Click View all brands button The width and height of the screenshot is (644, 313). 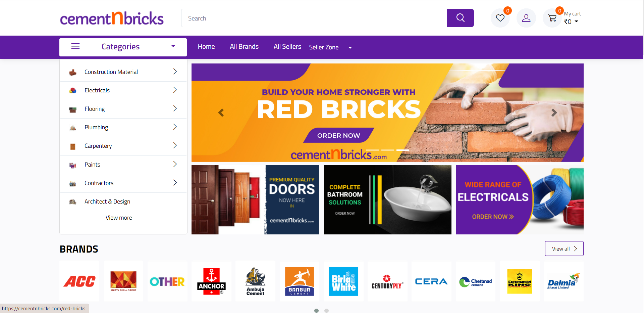pyautogui.click(x=564, y=249)
